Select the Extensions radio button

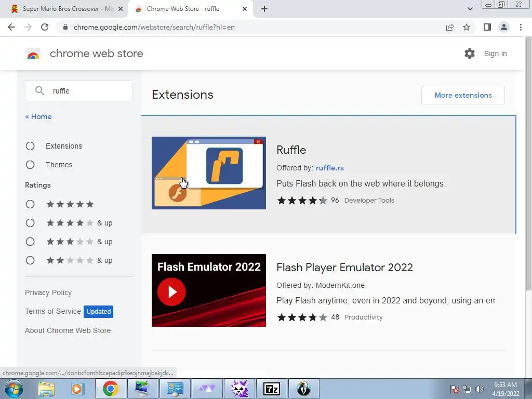30,146
